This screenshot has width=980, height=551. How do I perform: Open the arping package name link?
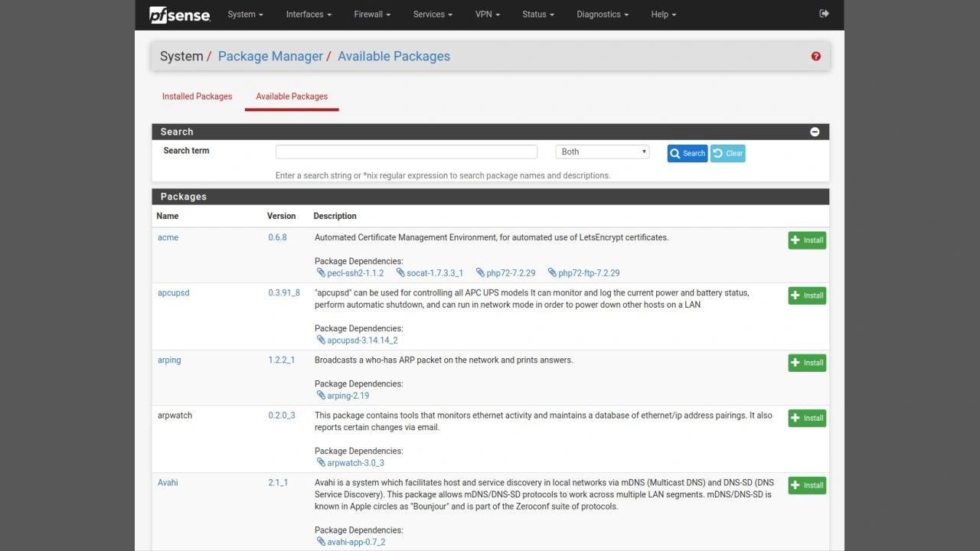click(x=169, y=360)
